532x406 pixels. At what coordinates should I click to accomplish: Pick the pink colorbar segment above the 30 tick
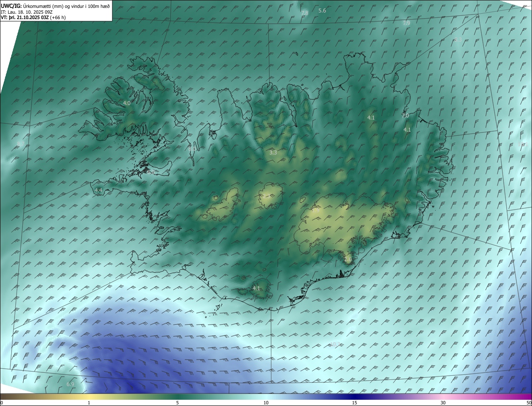pyautogui.click(x=443, y=396)
